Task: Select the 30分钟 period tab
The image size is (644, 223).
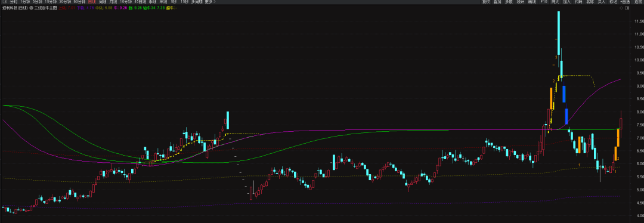Action: click(x=65, y=2)
